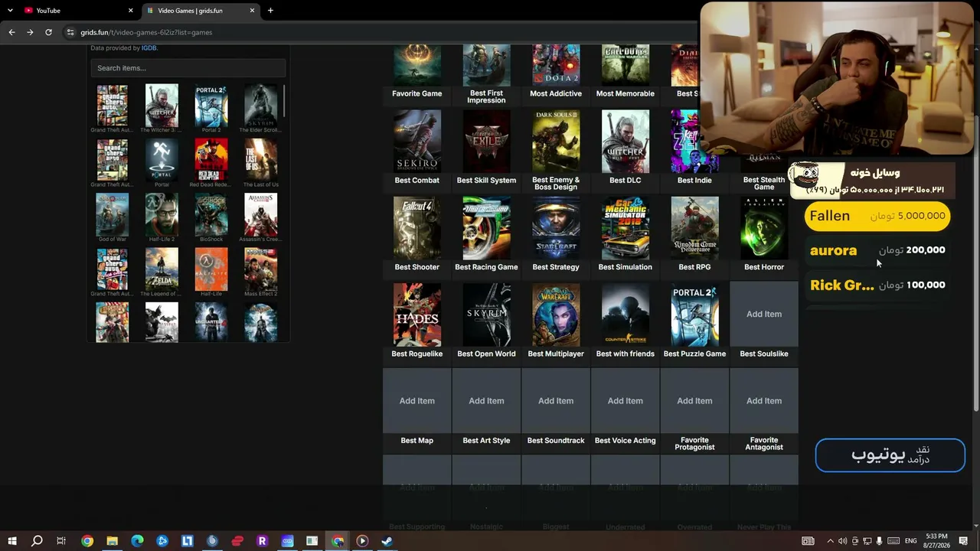Image resolution: width=980 pixels, height=551 pixels.
Task: Click the Best Enemy & Boss Design cell
Action: click(x=556, y=142)
